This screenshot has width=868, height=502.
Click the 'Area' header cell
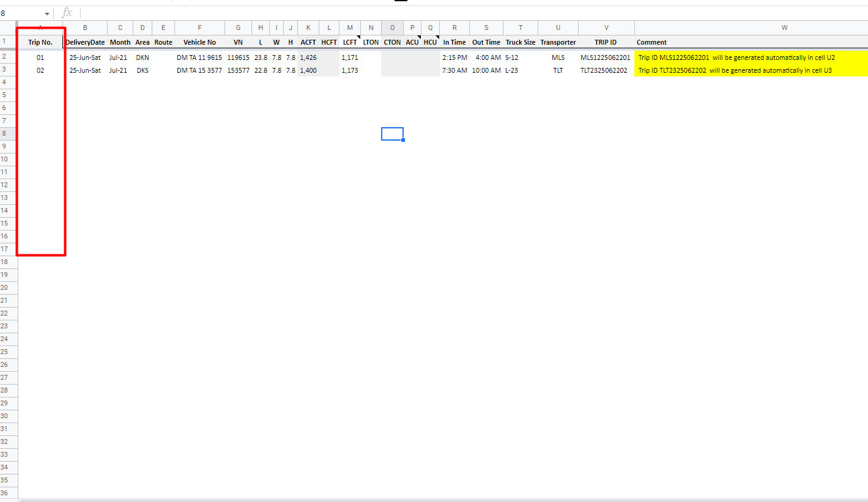143,42
